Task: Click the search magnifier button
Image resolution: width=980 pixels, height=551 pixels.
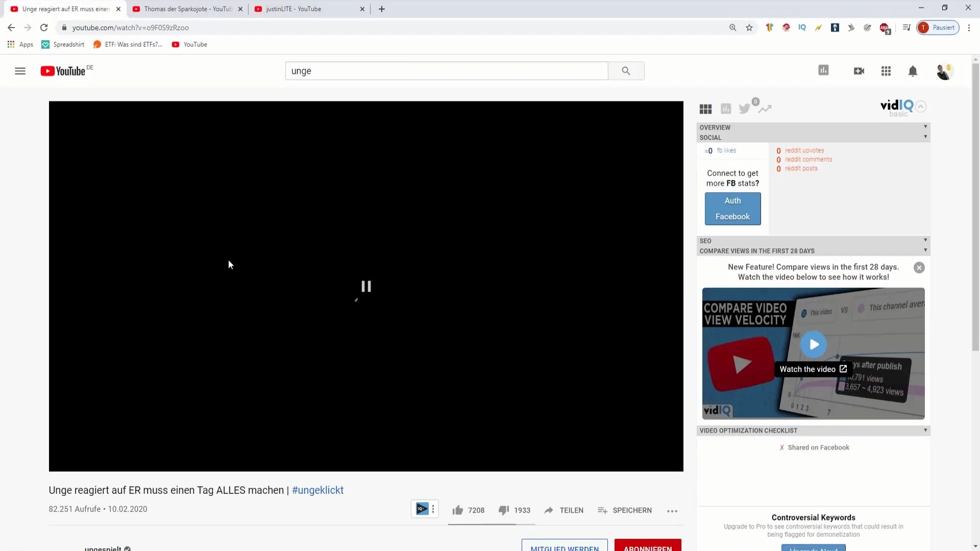Action: tap(626, 71)
